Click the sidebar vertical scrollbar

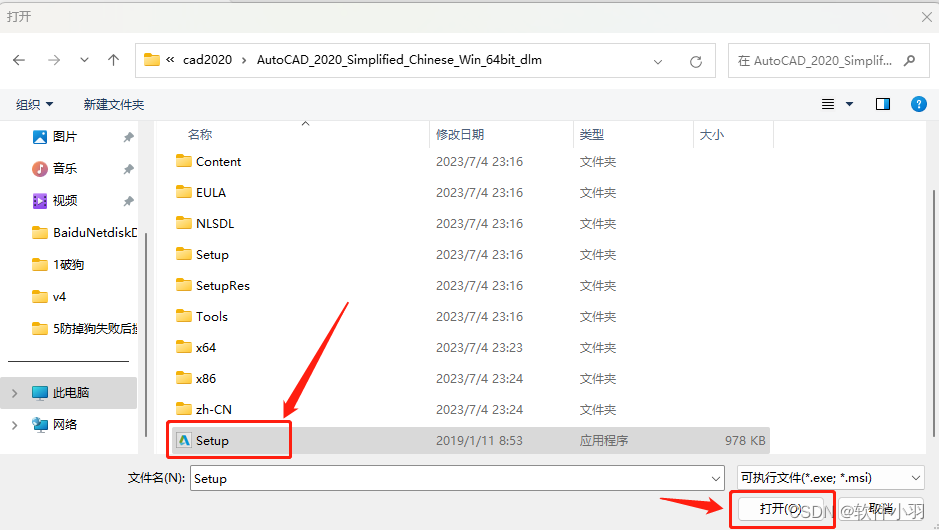[145, 335]
